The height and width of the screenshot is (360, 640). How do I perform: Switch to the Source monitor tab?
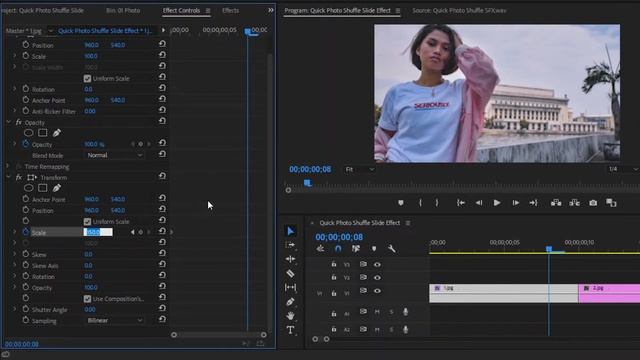[459, 11]
